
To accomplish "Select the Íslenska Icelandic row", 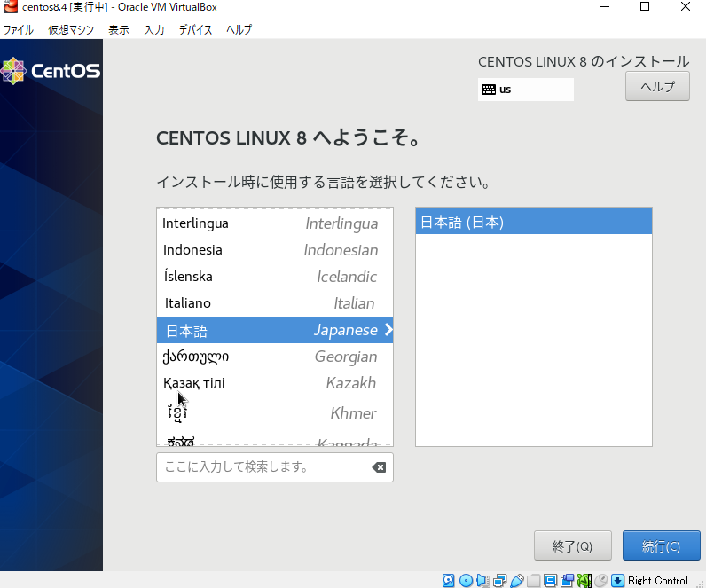I will pyautogui.click(x=275, y=277).
